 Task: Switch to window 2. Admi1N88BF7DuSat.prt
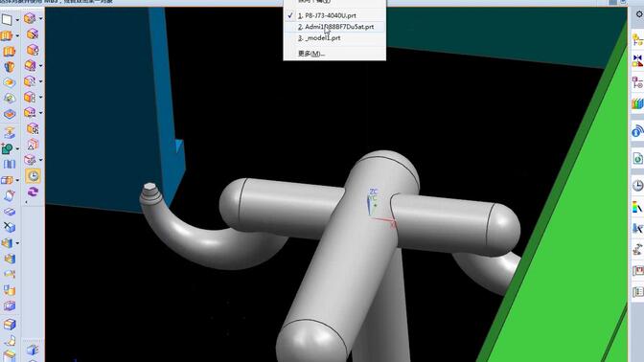(x=334, y=27)
